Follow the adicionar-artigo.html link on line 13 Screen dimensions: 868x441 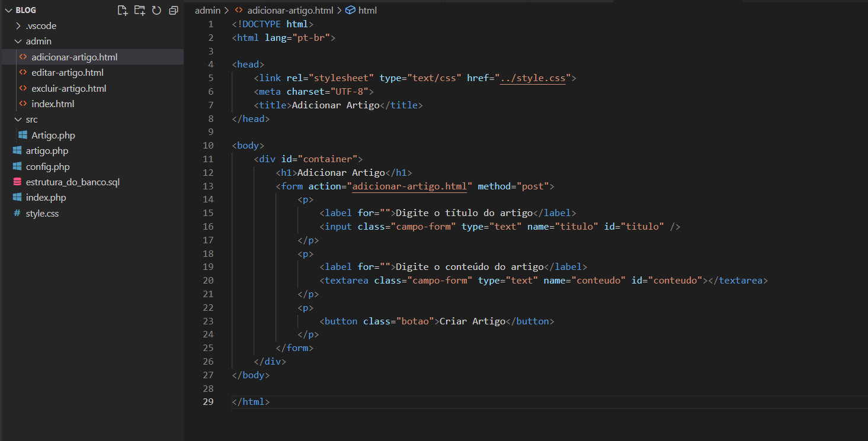[x=409, y=186]
